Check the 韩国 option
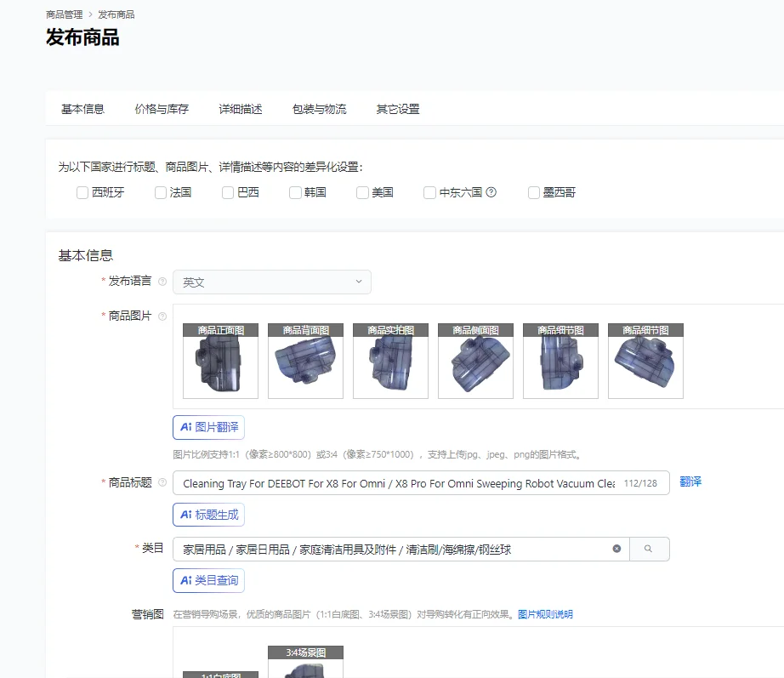Viewport: 784px width, 678px height. [295, 192]
